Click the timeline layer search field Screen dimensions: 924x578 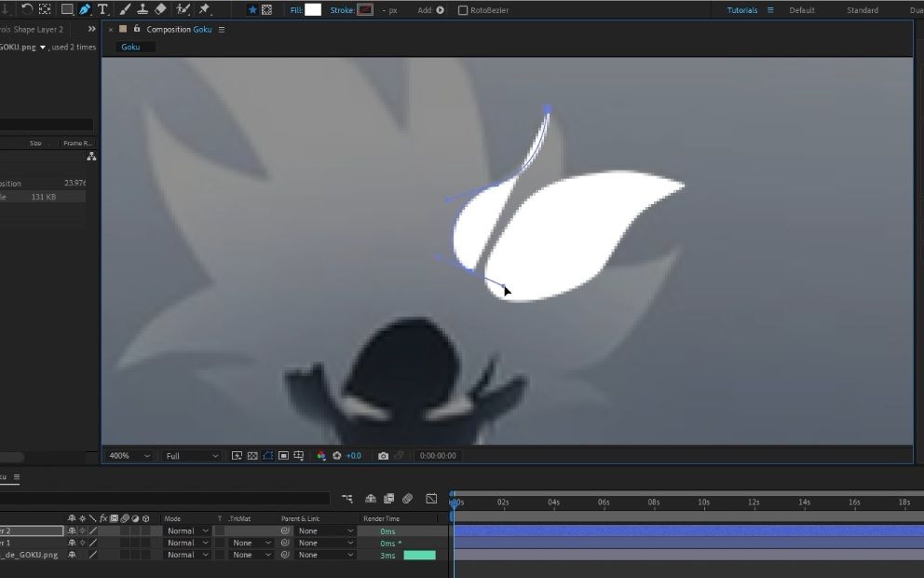pos(165,499)
